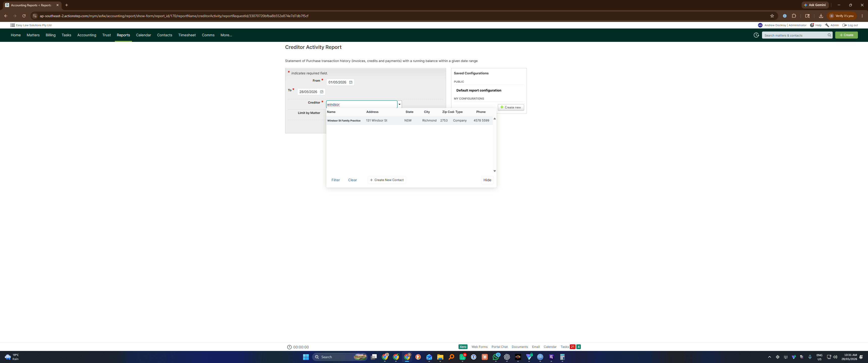Click the Filter link in lookup

(x=336, y=180)
